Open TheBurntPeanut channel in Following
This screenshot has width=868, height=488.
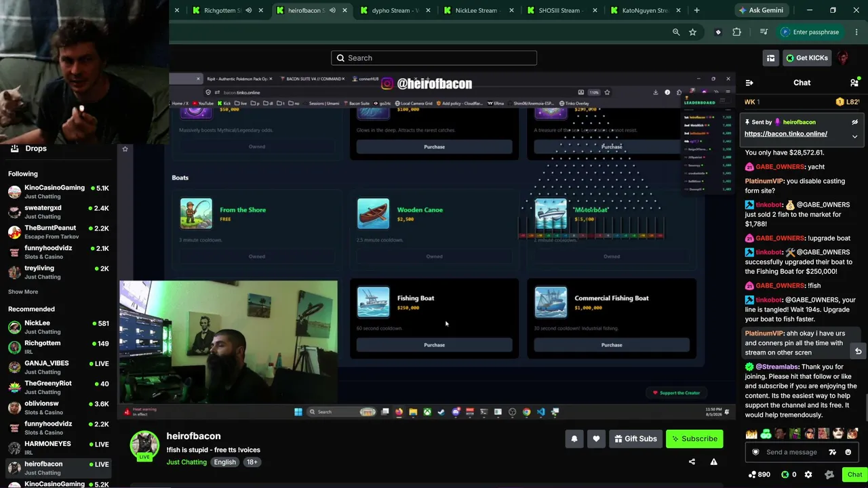click(58, 232)
